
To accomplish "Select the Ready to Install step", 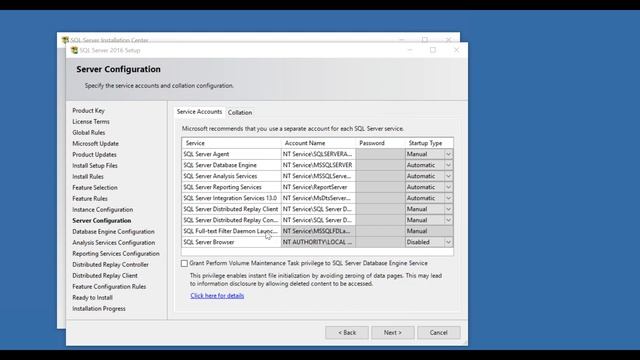I will click(93, 298).
